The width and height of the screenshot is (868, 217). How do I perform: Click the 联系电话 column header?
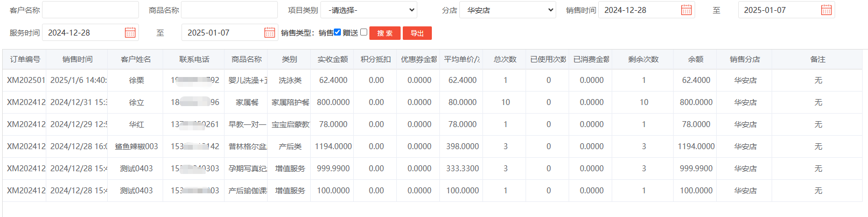(194, 59)
